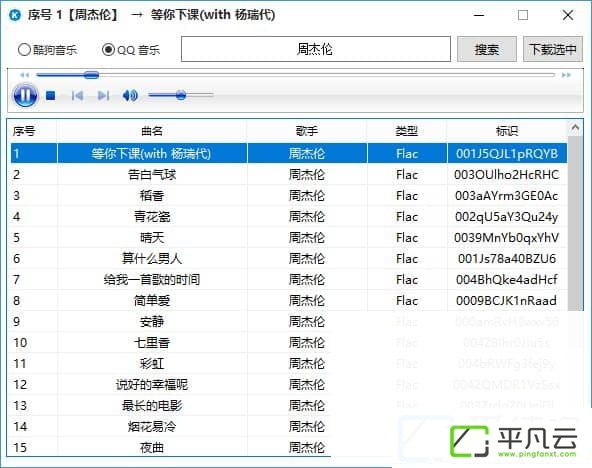Select the song 给我一首歌的时间
This screenshot has width=592, height=468.
point(152,280)
